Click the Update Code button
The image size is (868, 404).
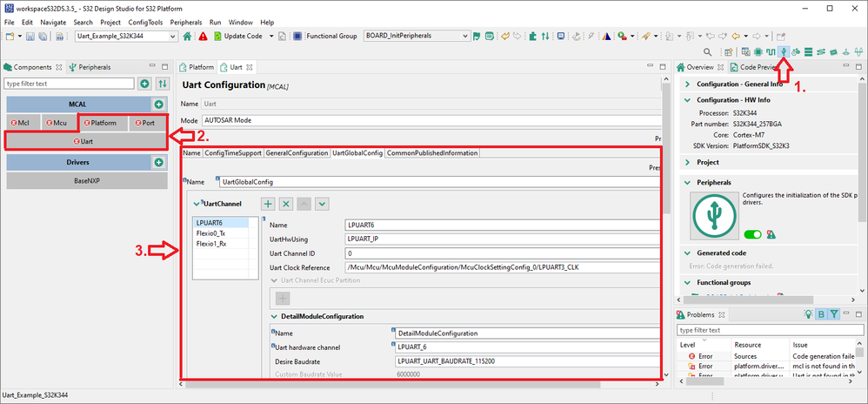pyautogui.click(x=238, y=36)
